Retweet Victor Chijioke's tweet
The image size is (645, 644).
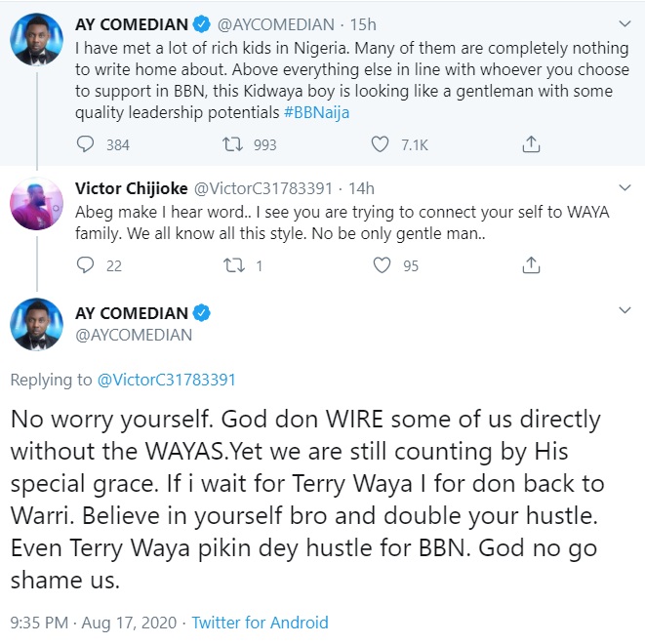233,264
